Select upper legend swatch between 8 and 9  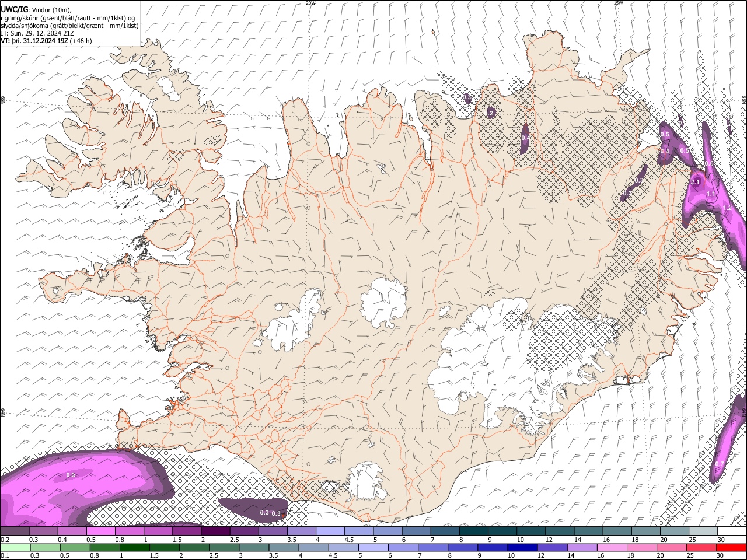click(474, 531)
